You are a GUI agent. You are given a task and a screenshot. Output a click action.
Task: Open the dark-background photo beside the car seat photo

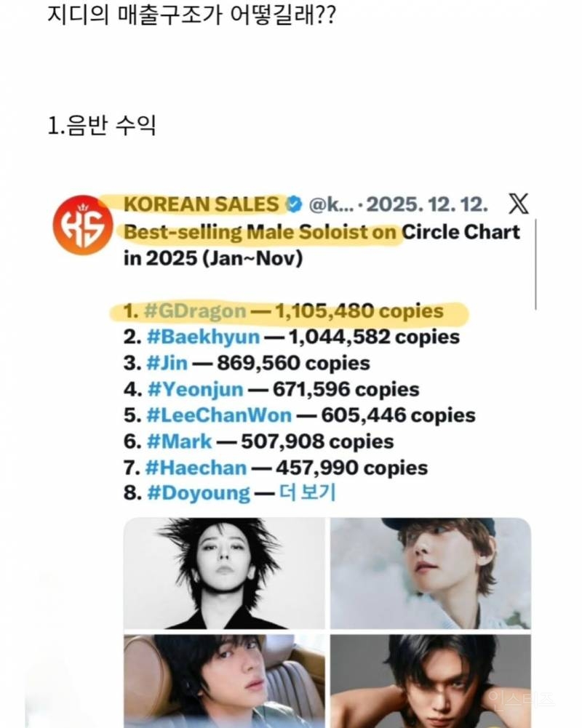click(x=431, y=681)
